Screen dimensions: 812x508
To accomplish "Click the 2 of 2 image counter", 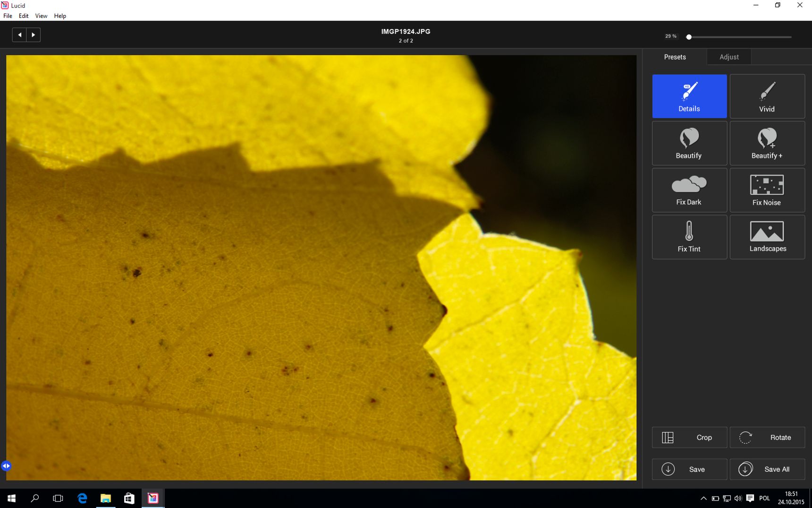I will click(406, 41).
